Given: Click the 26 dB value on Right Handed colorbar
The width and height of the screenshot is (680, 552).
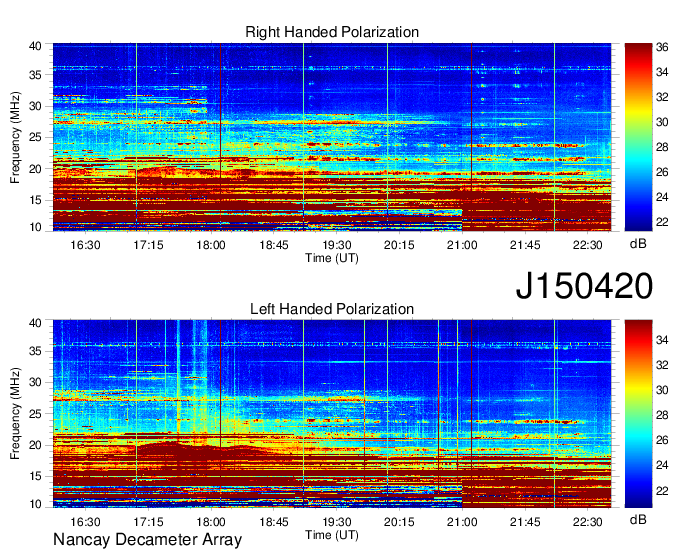Looking at the screenshot, I should [x=662, y=172].
